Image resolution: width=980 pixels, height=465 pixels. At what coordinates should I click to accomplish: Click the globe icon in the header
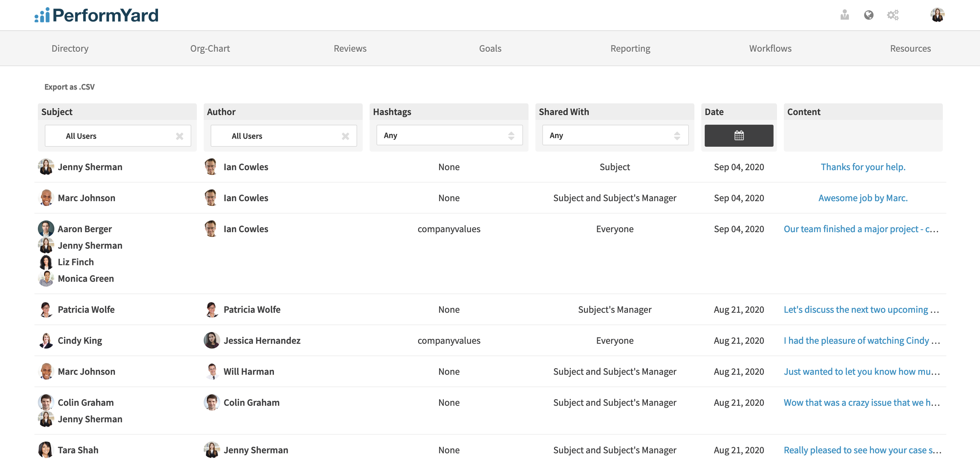pos(869,15)
